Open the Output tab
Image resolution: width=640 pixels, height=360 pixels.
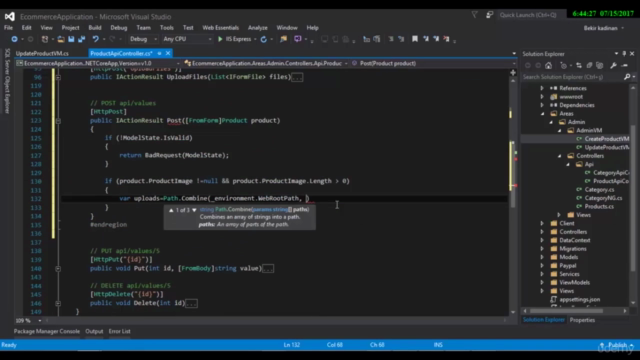coord(94,331)
